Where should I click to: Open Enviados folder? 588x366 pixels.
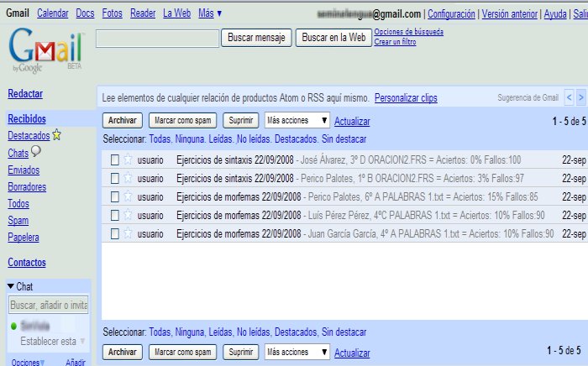click(24, 170)
